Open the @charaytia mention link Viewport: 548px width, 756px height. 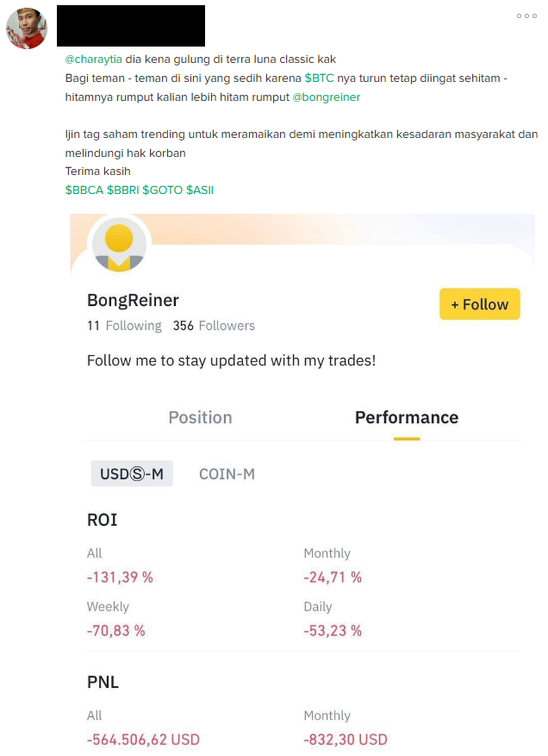(94, 59)
